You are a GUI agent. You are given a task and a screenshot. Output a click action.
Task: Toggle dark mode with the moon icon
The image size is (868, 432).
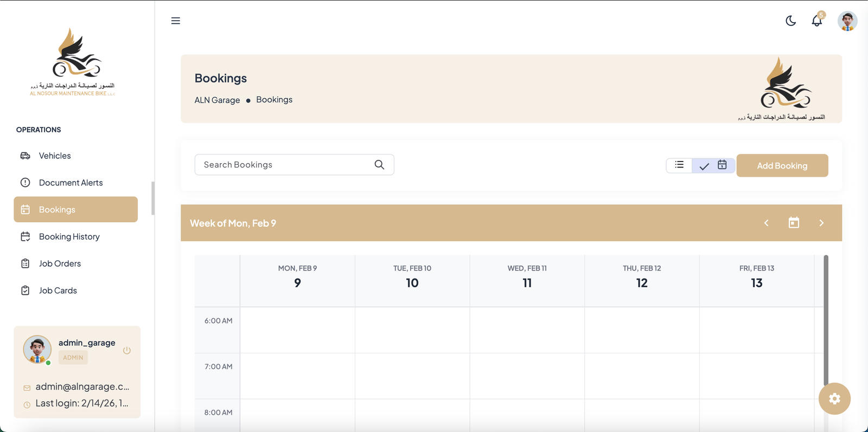coord(791,21)
